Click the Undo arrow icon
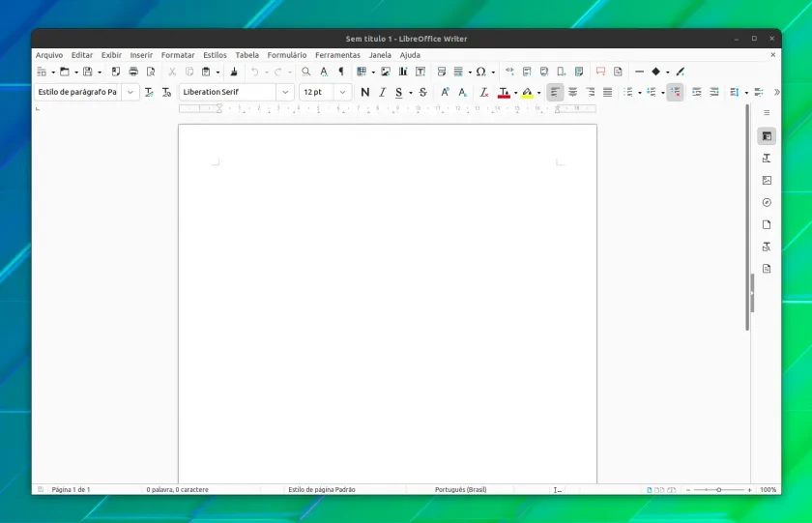This screenshot has width=812, height=523. (255, 72)
